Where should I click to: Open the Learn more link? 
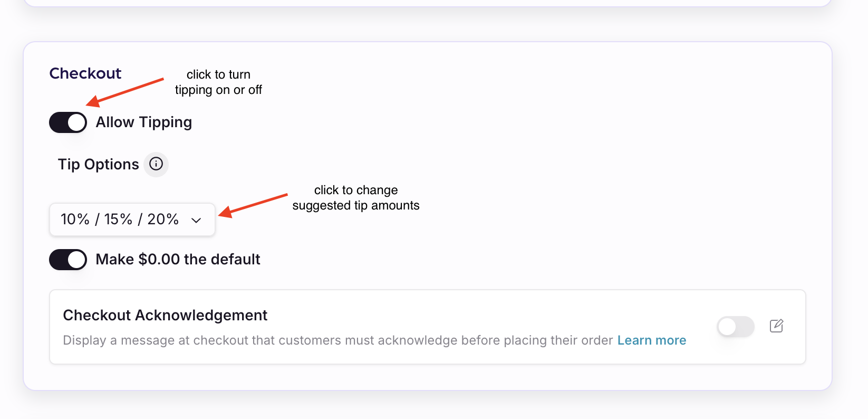pyautogui.click(x=652, y=340)
